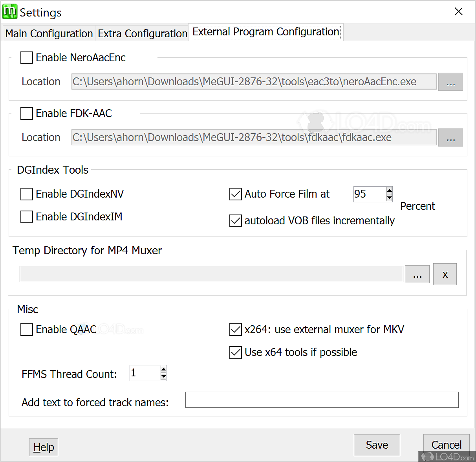
Task: Save the settings
Action: (377, 445)
